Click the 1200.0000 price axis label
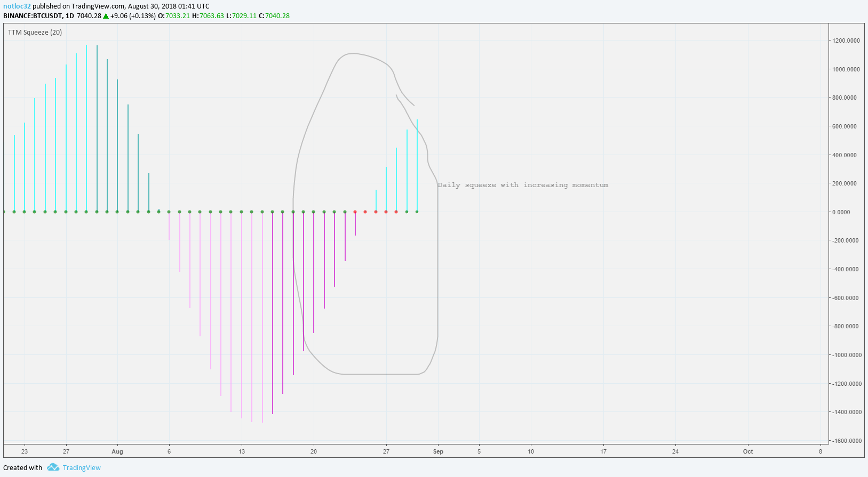 (846, 41)
